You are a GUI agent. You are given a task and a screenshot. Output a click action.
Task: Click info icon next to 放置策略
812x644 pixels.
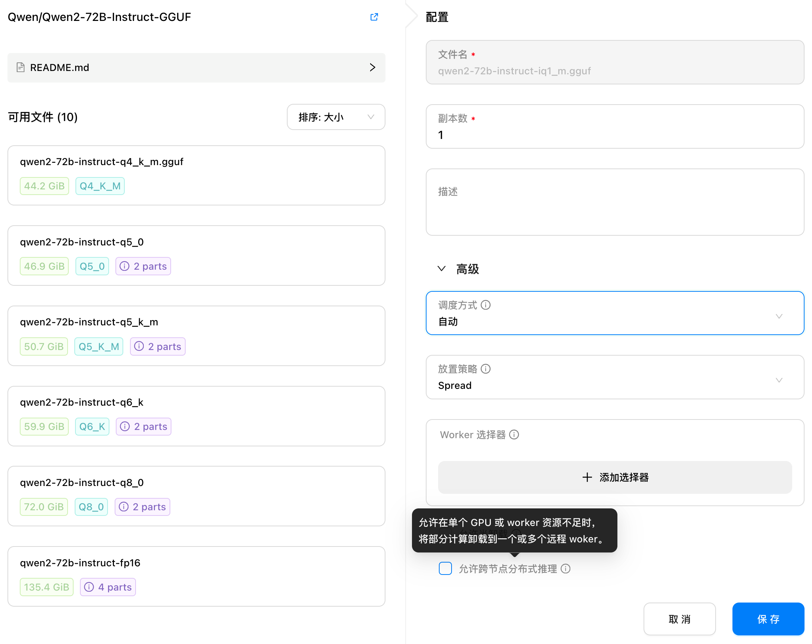pyautogui.click(x=486, y=369)
